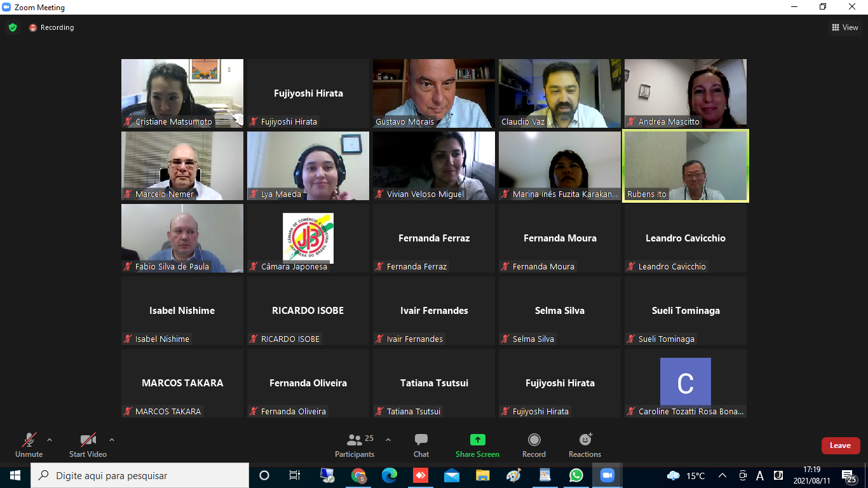Expand video options arrow beside Start Video
Screen dimensions: 868x488
112,439
